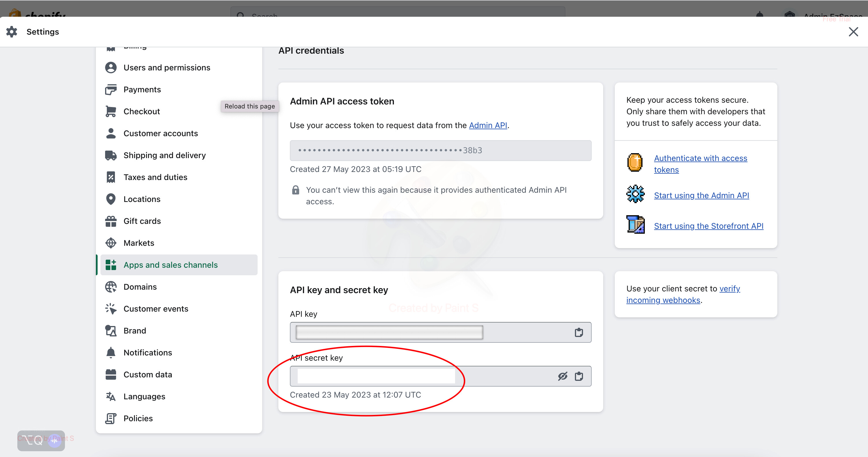868x457 pixels.
Task: Copy the API secret key
Action: tap(579, 376)
